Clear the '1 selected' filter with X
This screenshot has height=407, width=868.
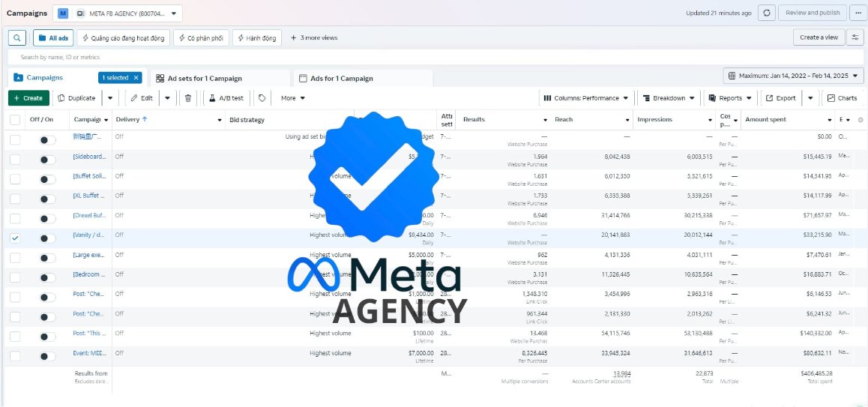pos(136,78)
